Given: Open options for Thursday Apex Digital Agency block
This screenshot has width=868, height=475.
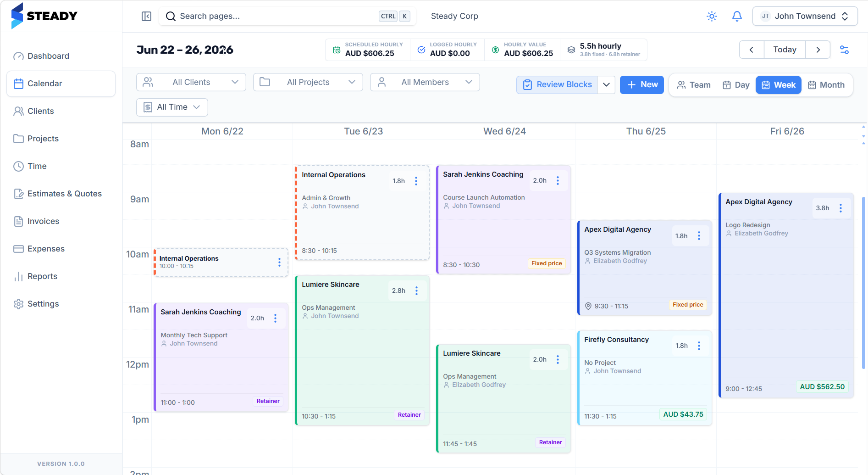Looking at the screenshot, I should click(699, 236).
